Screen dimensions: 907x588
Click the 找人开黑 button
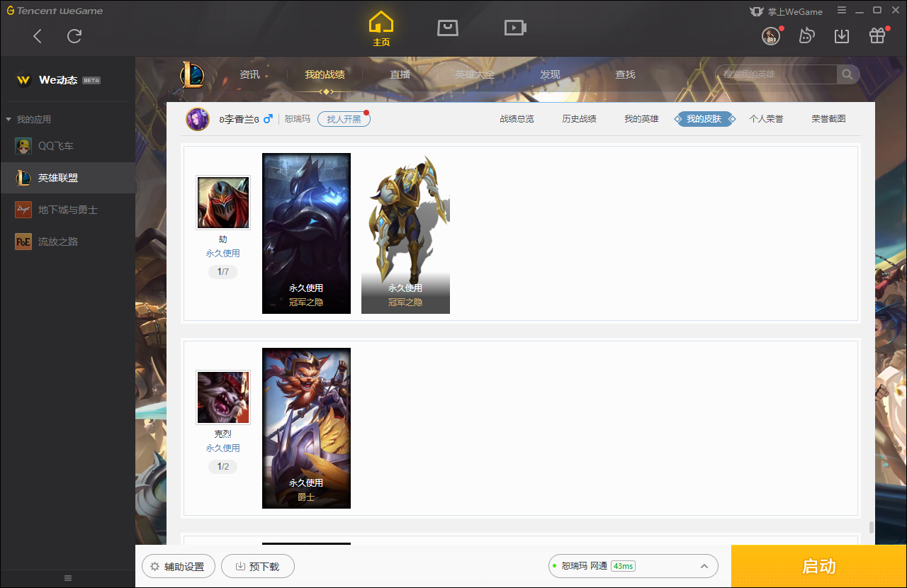point(344,119)
